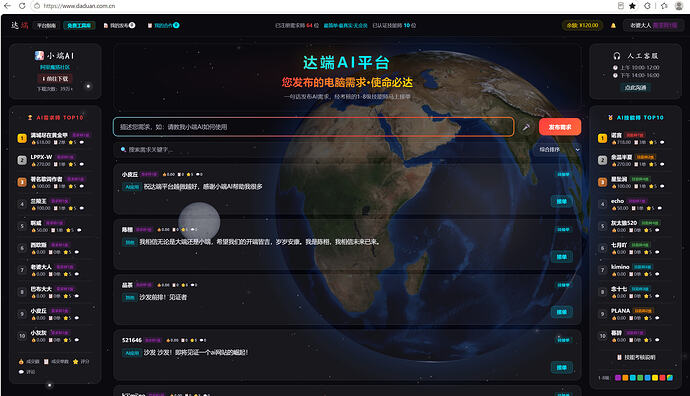Click the red level color swatch
This screenshot has width=690, height=396.
[x=662, y=378]
